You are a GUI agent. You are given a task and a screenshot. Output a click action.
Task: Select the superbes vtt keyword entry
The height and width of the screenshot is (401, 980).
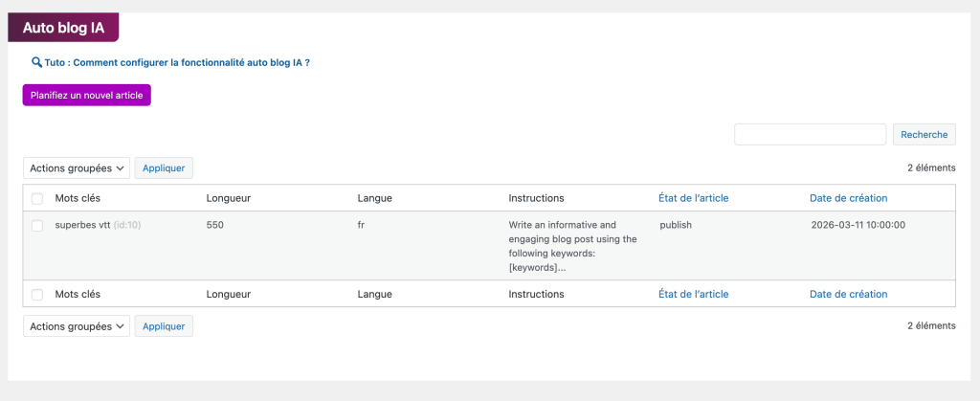pos(83,225)
